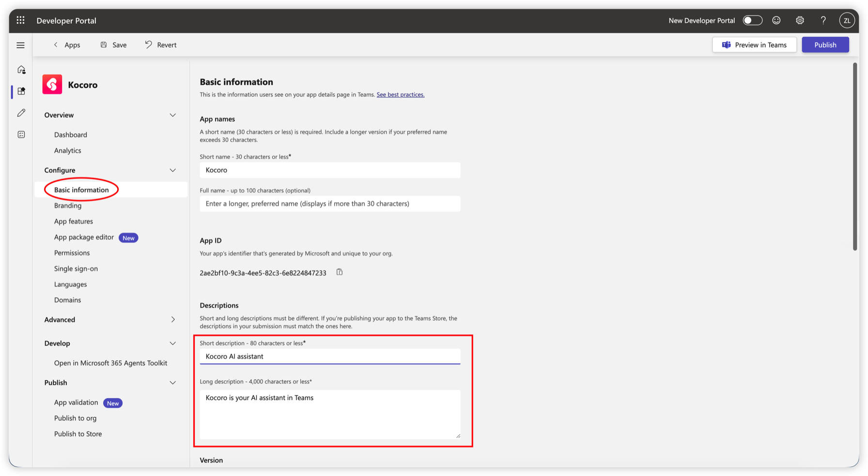Click the Full name input field
Image resolution: width=868 pixels, height=476 pixels.
330,204
